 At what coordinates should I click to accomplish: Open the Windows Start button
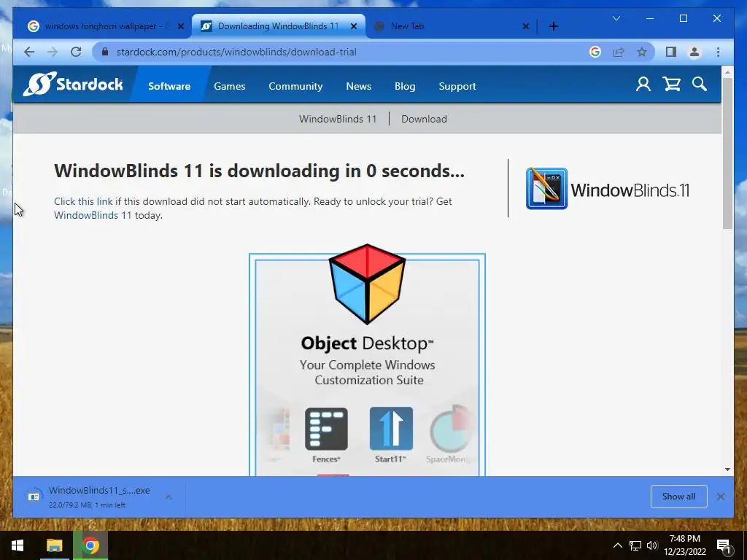[18, 545]
